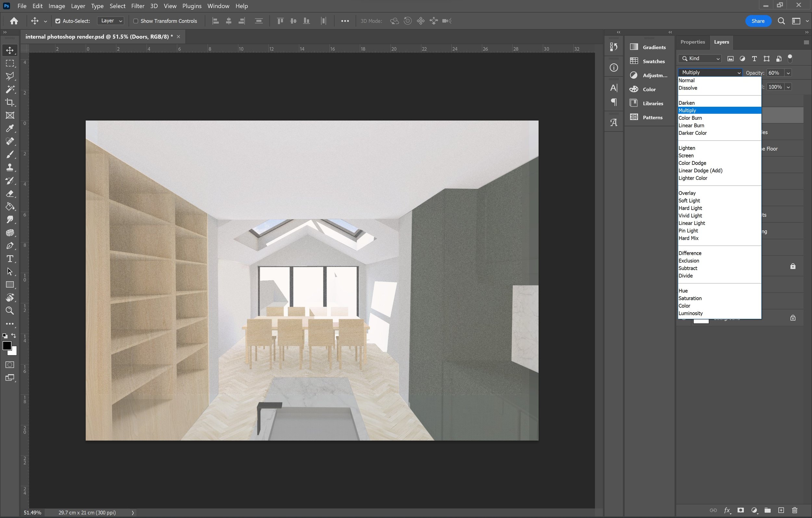Screen dimensions: 812x518
Task: Filter layers by smart objects
Action: 779,59
